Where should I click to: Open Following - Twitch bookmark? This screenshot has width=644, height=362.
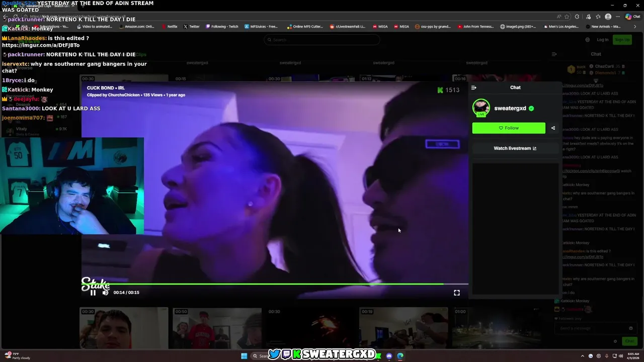(222, 27)
